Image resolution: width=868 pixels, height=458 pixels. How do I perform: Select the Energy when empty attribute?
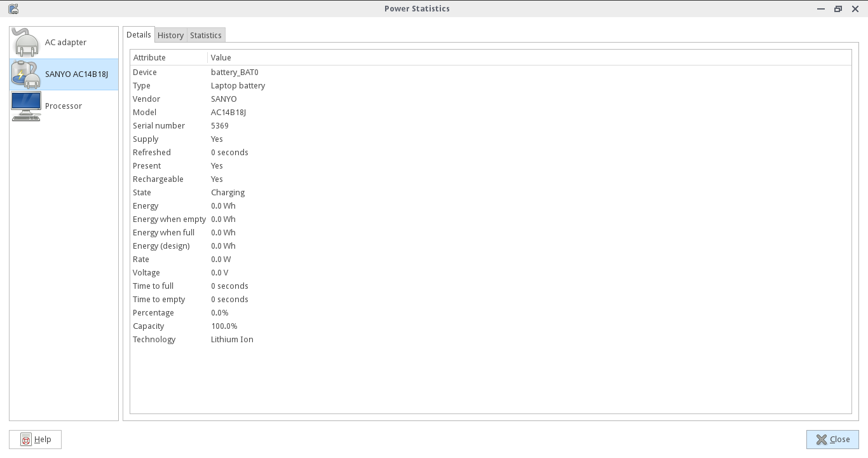point(169,219)
